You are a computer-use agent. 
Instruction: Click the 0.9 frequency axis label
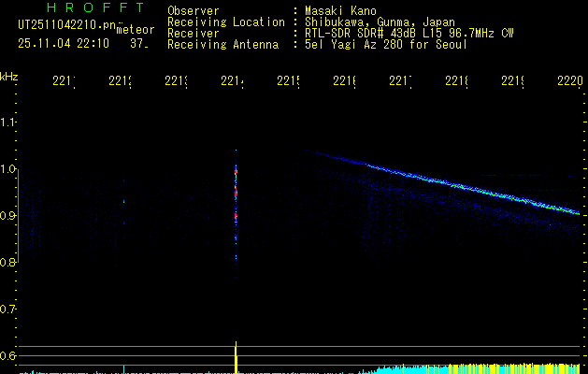[x=8, y=216]
